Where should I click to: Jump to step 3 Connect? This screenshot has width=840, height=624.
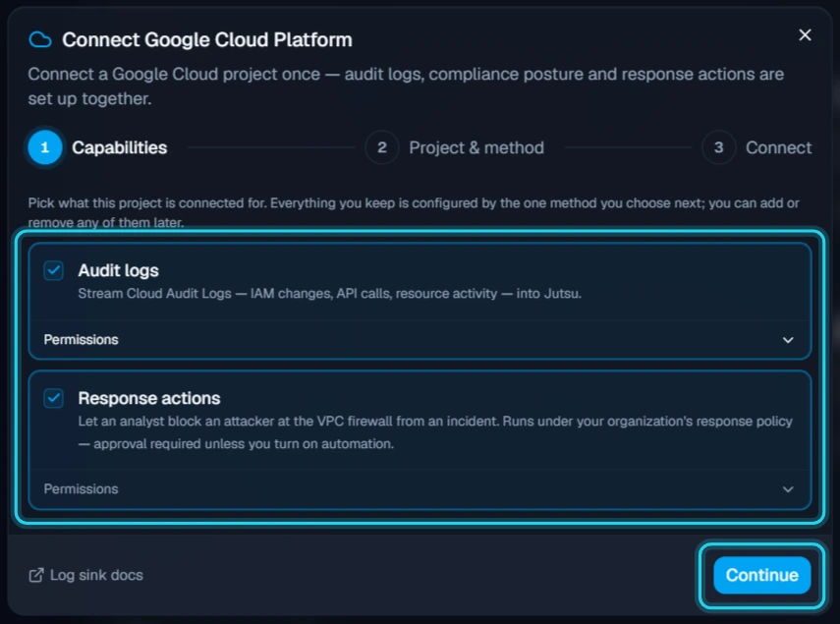756,147
